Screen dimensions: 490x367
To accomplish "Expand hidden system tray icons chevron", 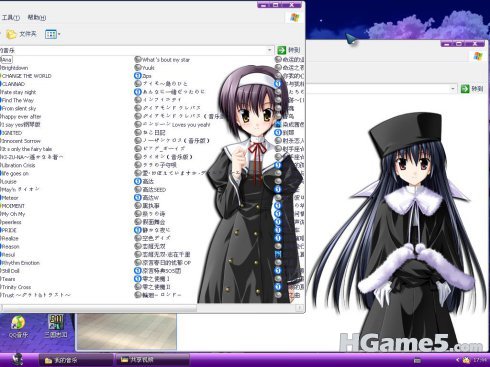I will pos(458,360).
